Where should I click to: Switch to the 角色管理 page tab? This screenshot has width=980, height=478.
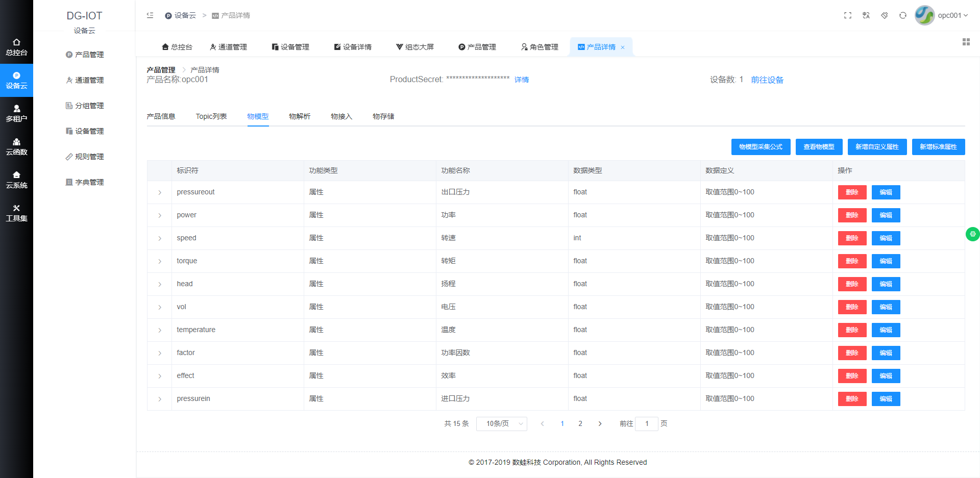pyautogui.click(x=540, y=47)
